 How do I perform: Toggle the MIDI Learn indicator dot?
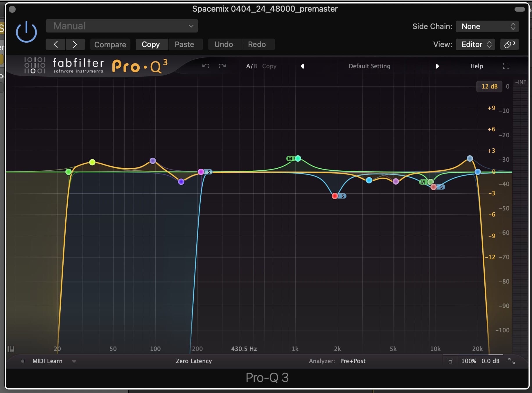pos(23,361)
